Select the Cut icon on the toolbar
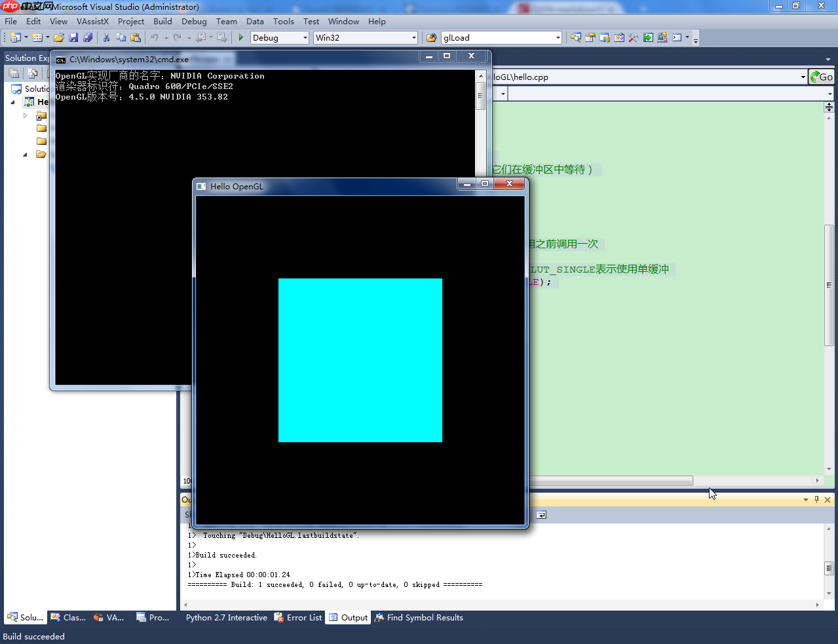 (107, 37)
